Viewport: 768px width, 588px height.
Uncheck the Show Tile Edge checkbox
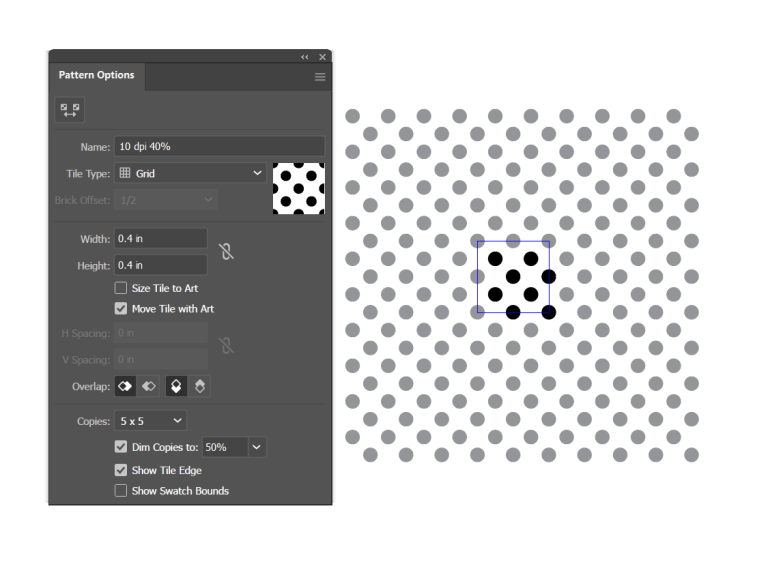[x=120, y=470]
